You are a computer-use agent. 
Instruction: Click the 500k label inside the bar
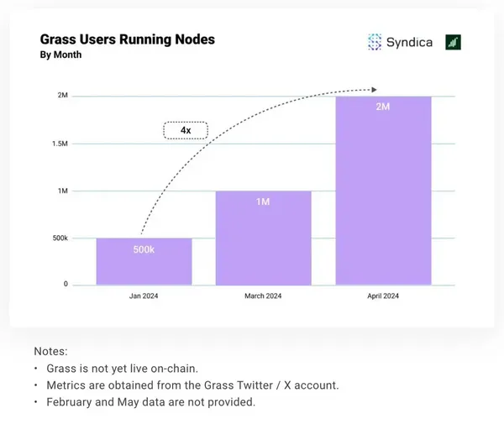pos(144,250)
